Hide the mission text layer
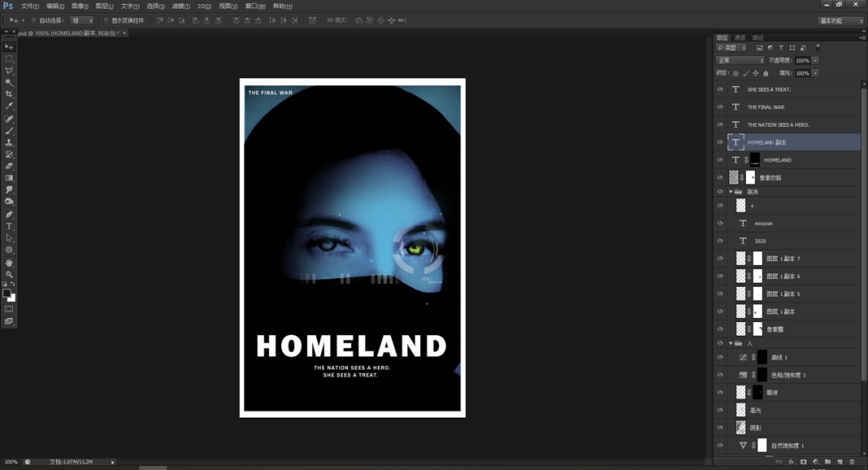Screen dimensions: 868x470 tap(720, 223)
